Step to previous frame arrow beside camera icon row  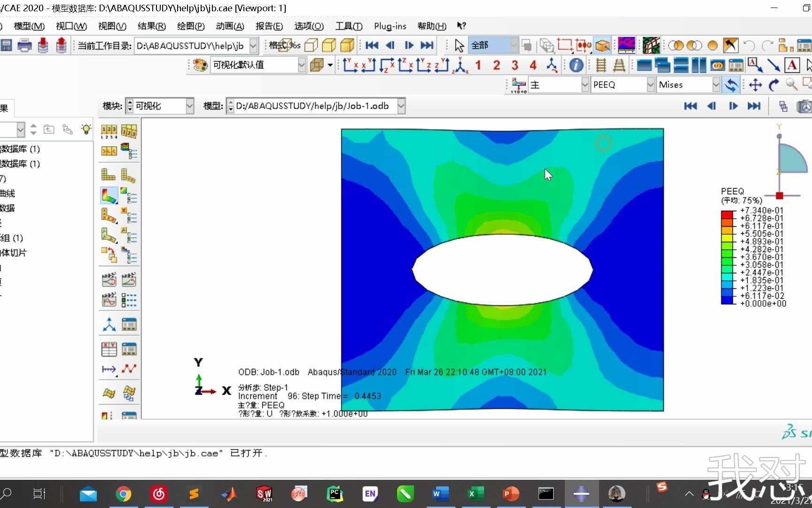[711, 106]
